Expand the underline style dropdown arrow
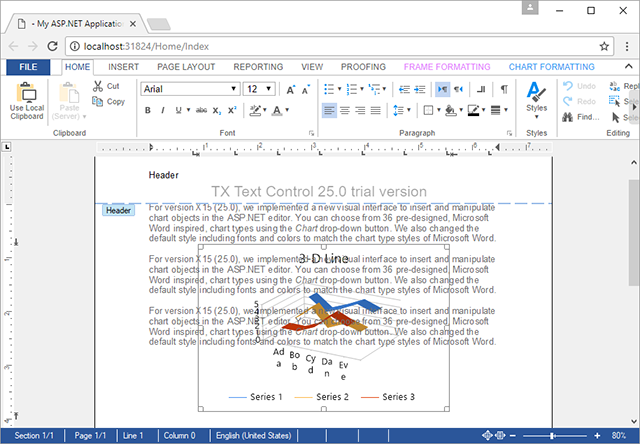 coord(188,110)
